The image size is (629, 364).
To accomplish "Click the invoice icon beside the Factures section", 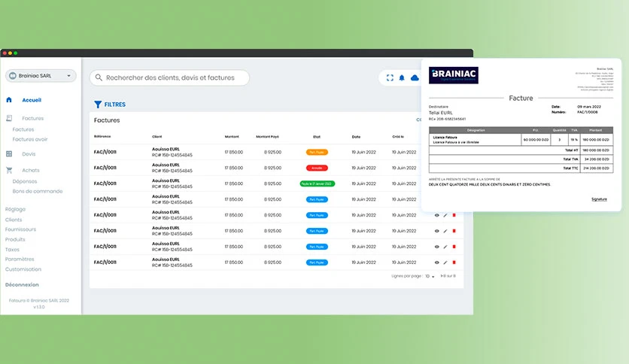I will coord(9,118).
